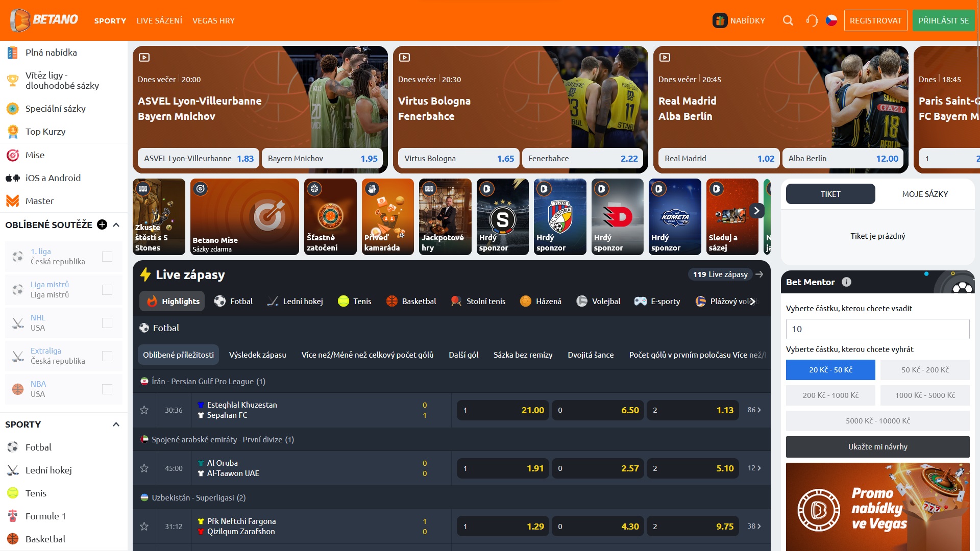The height and width of the screenshot is (551, 980).
Task: Collapse the Sporty section
Action: (116, 424)
